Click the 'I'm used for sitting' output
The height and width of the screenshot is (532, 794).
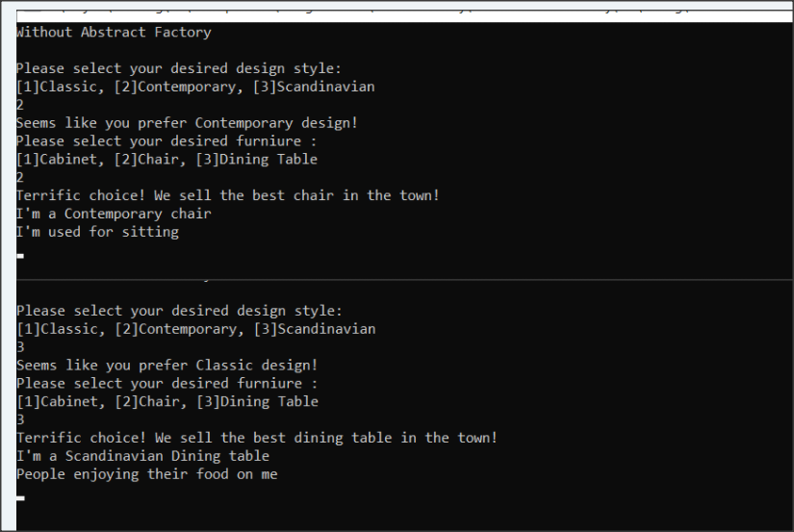click(x=97, y=232)
